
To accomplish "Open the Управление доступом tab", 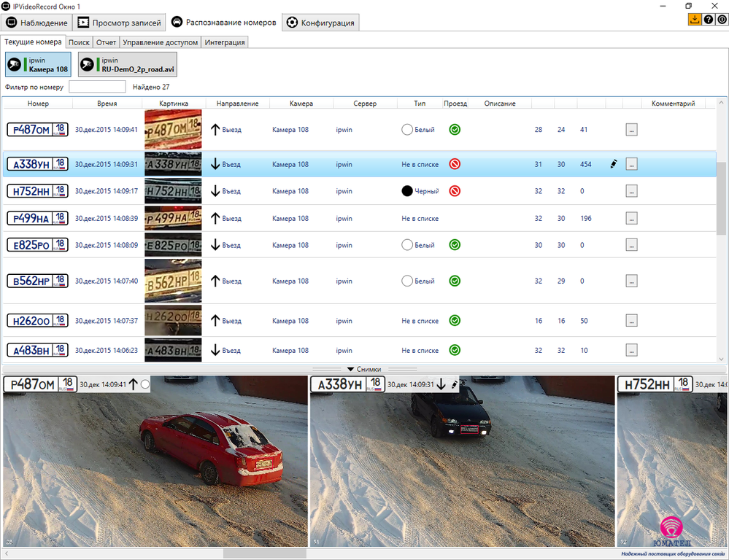I will (160, 42).
